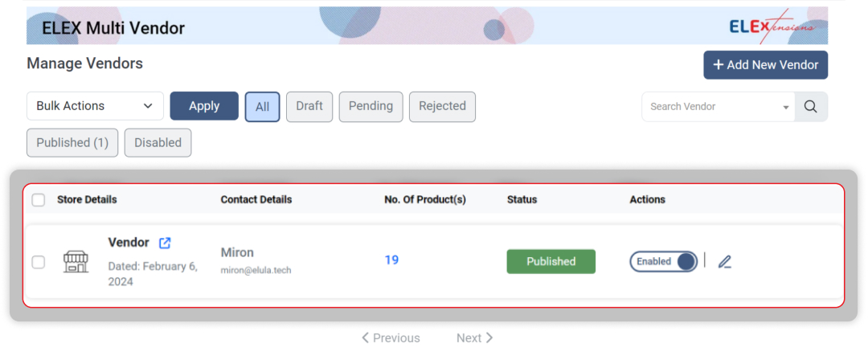The width and height of the screenshot is (868, 356).
Task: Filter by Disabled vendors
Action: [158, 143]
